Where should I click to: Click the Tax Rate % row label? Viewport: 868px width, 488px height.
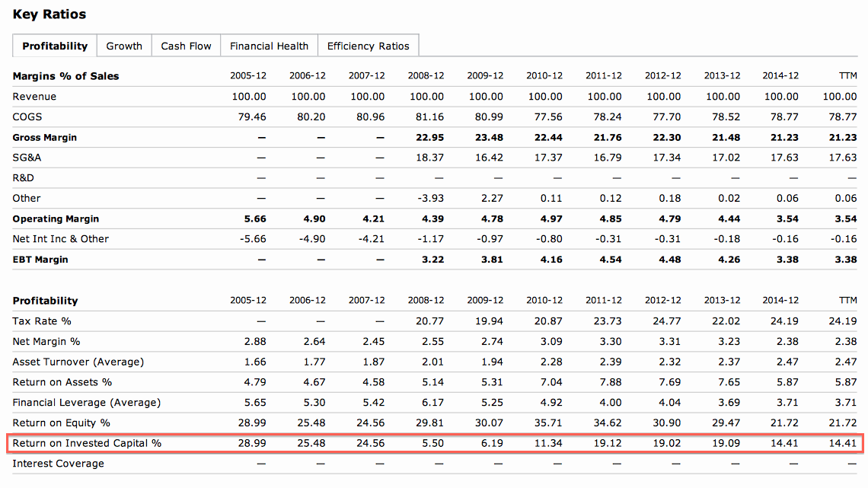(42, 321)
